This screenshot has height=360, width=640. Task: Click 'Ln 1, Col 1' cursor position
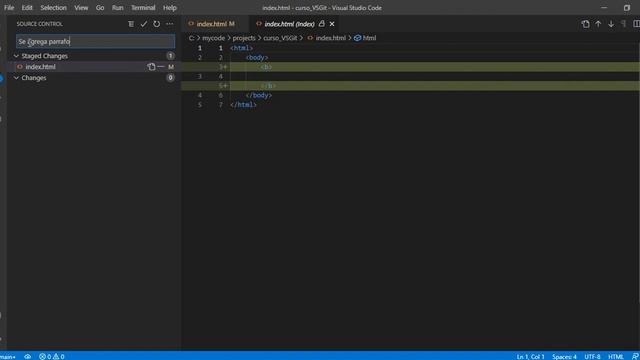(530, 356)
